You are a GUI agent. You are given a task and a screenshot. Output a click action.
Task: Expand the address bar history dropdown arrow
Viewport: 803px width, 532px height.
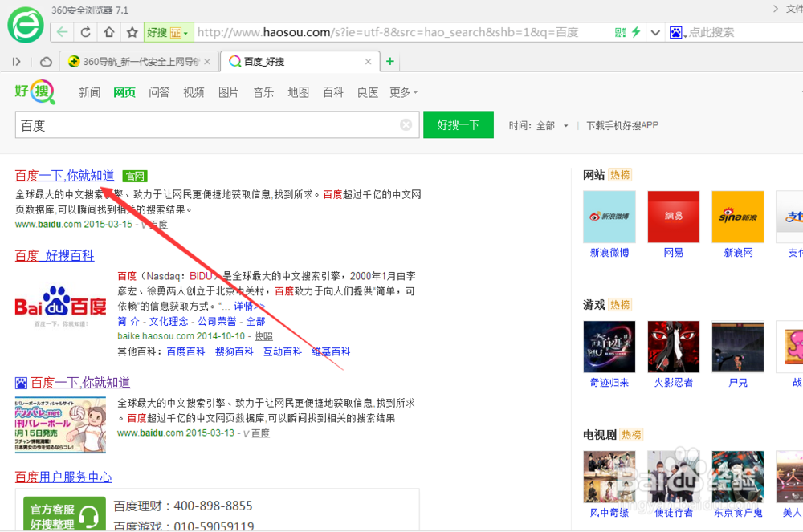pos(655,32)
